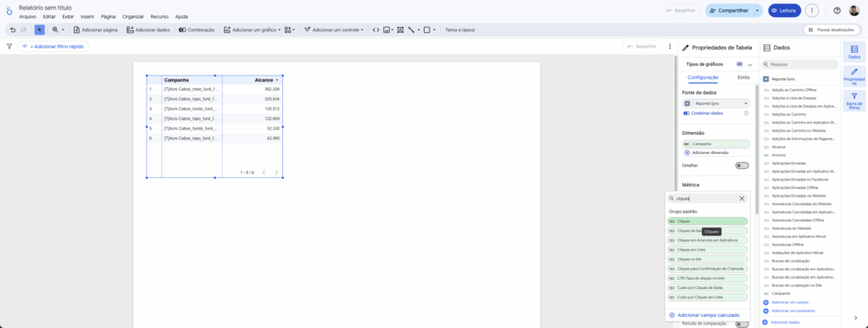Image resolution: width=868 pixels, height=328 pixels.
Task: Select the text box tool icon
Action: [400, 30]
